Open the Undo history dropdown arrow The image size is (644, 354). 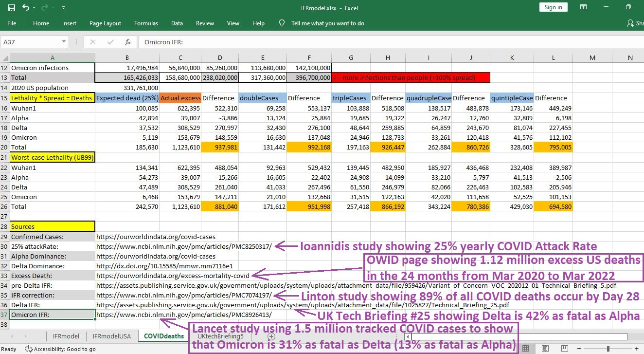33,8
